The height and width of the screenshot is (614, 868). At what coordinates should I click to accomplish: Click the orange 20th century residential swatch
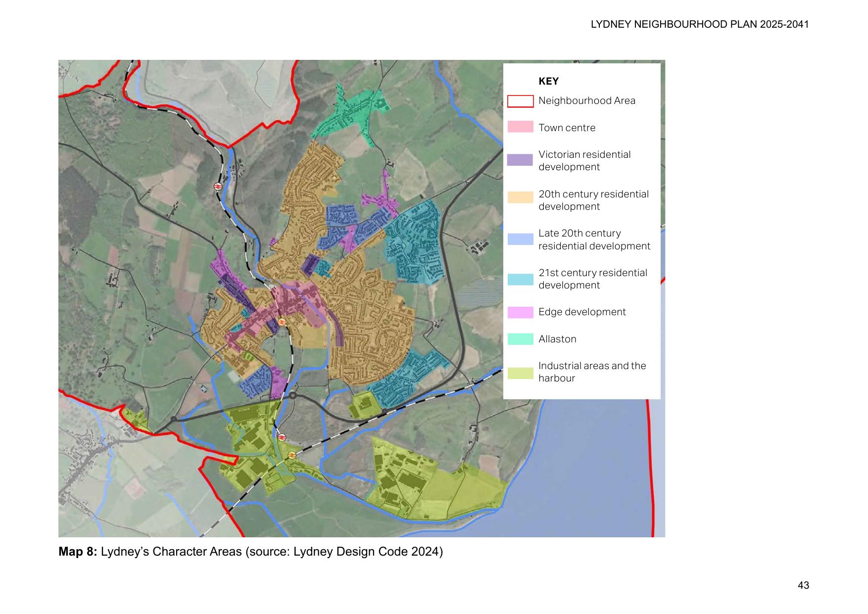(x=521, y=197)
